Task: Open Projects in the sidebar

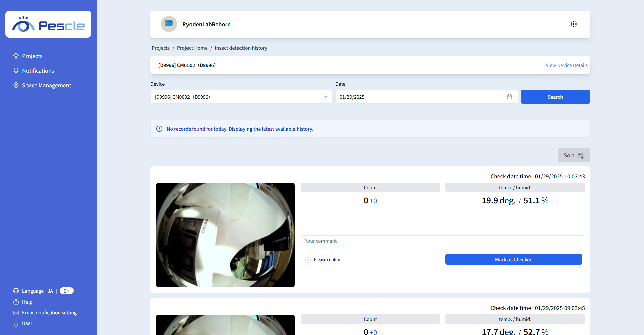Action: pos(32,56)
